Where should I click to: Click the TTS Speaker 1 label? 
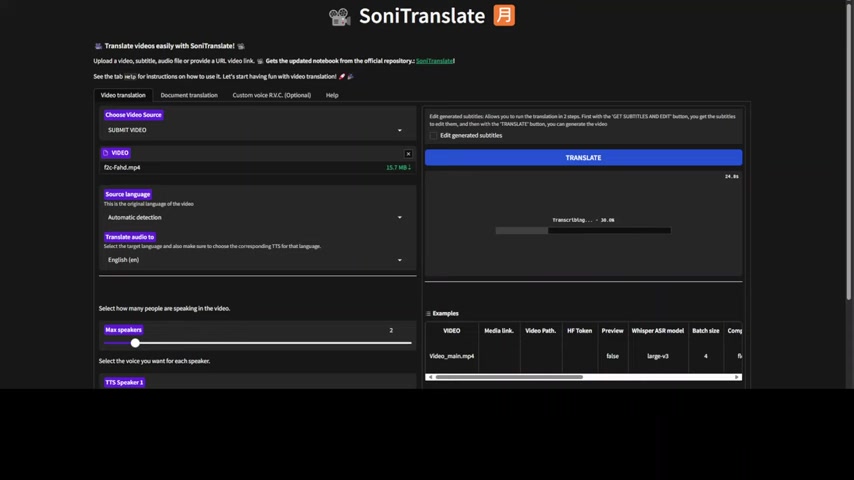[x=124, y=382]
